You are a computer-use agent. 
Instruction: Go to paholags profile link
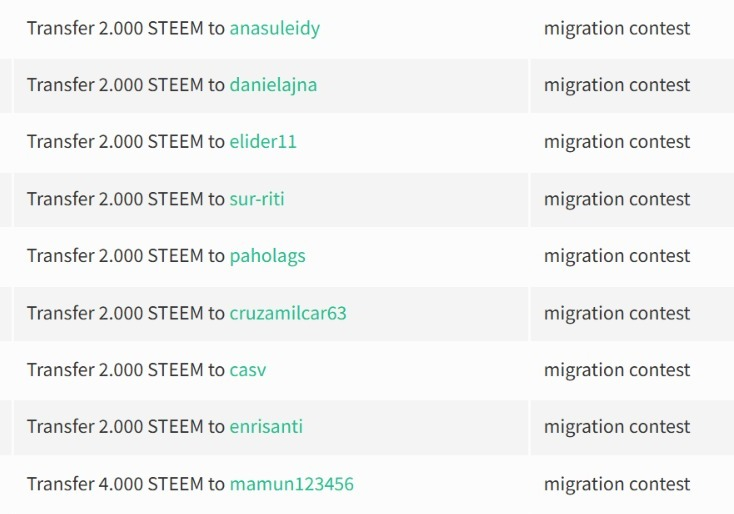click(267, 257)
